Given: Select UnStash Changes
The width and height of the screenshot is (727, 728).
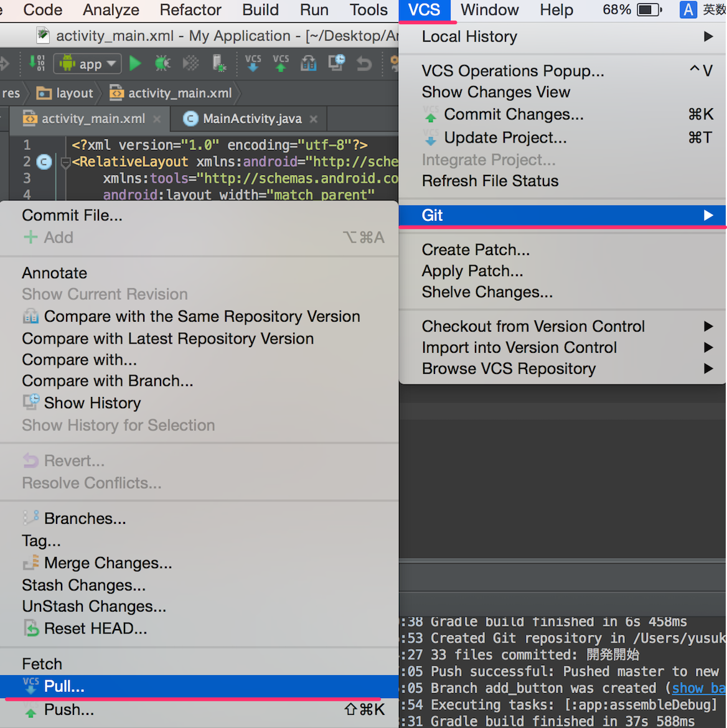Looking at the screenshot, I should [199, 607].
